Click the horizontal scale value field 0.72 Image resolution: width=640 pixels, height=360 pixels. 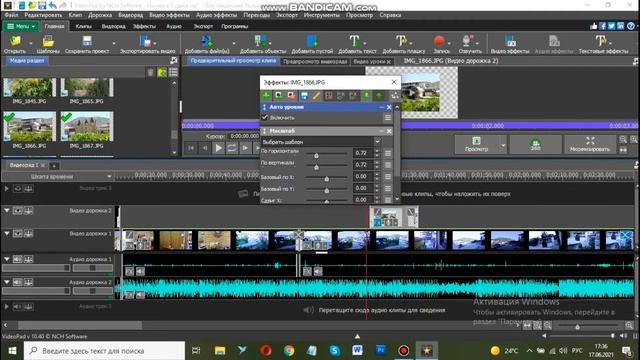[363, 153]
